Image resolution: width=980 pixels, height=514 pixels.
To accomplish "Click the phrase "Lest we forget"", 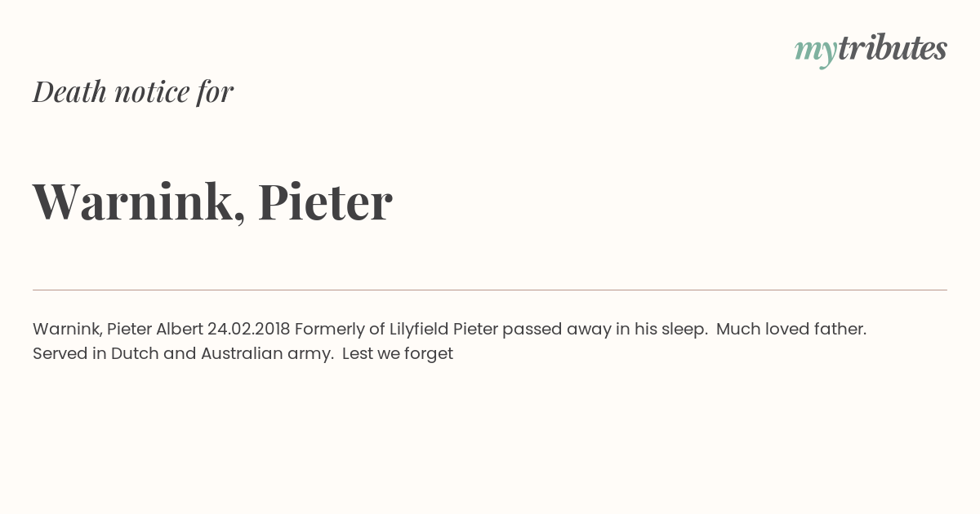I will coord(398,353).
